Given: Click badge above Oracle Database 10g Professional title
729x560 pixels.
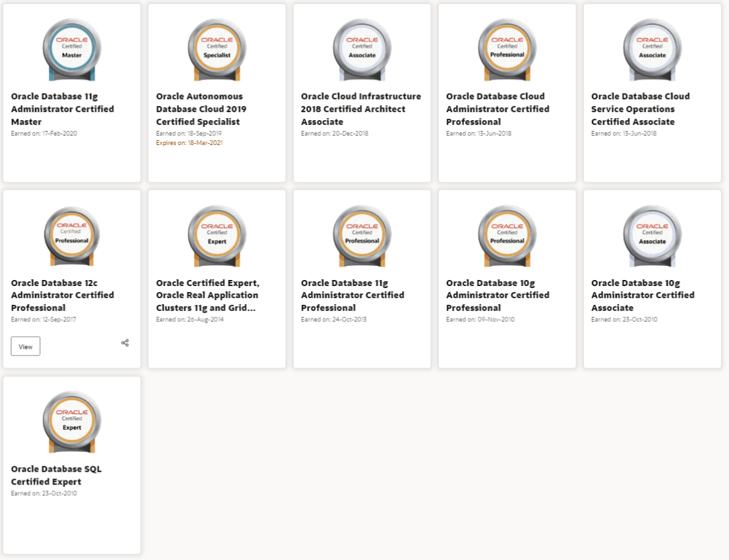Looking at the screenshot, I should [507, 236].
